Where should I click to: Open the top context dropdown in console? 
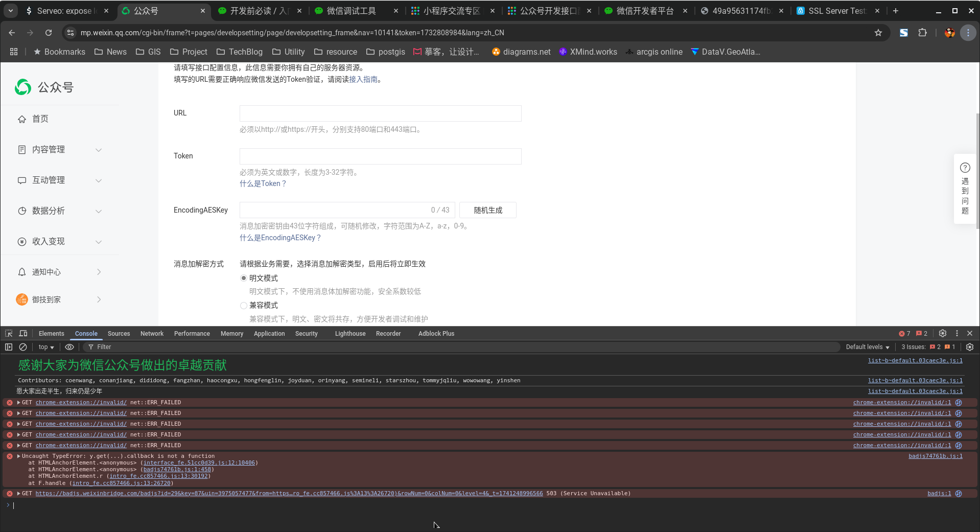coord(46,347)
